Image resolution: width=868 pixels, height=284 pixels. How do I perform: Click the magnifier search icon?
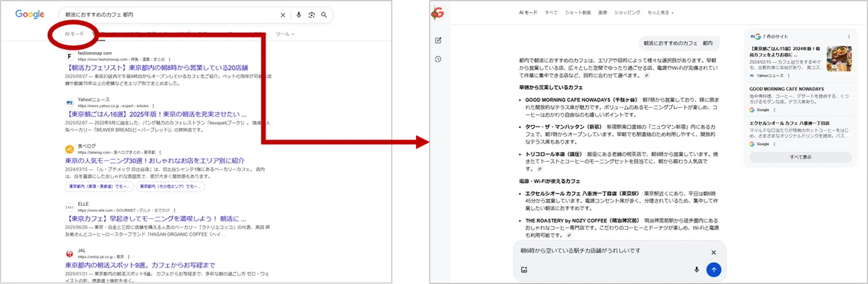324,14
